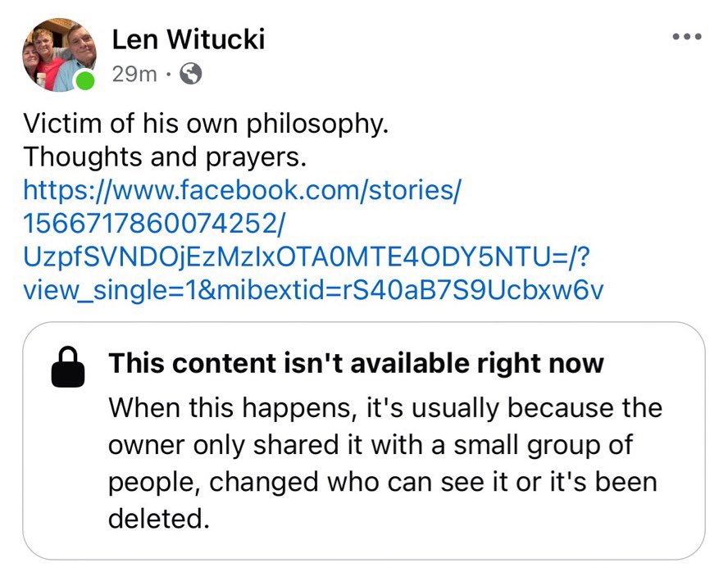Click the "When this happens" description line
This screenshot has height=572, width=728.
click(x=385, y=408)
